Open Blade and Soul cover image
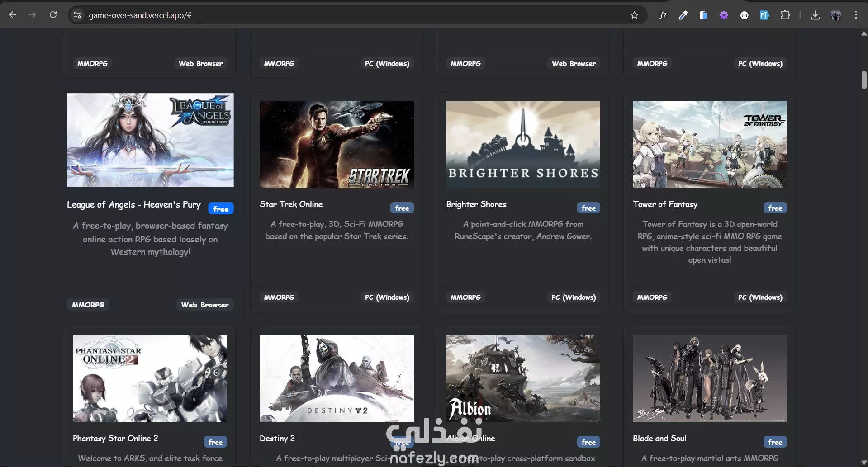The width and height of the screenshot is (868, 467). (x=710, y=379)
